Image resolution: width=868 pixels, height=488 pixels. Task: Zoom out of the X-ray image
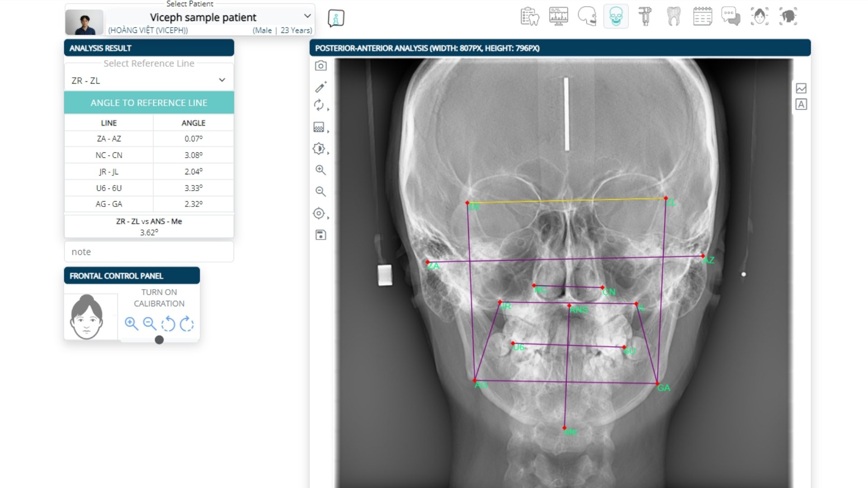321,192
